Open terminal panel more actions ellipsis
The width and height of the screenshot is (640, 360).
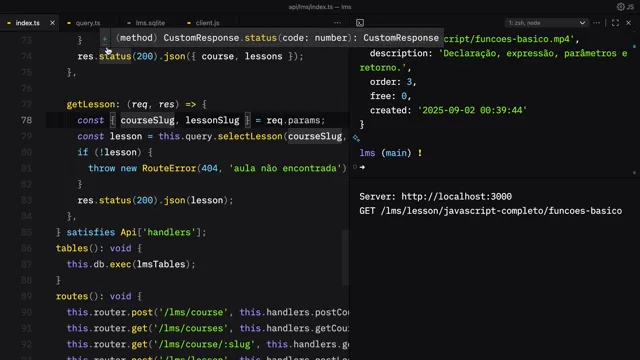596,23
